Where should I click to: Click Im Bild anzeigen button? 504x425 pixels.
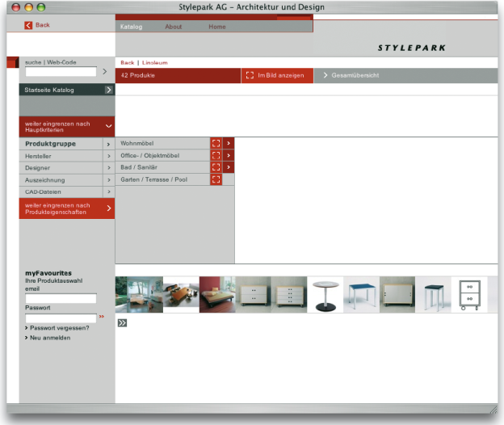(x=277, y=76)
